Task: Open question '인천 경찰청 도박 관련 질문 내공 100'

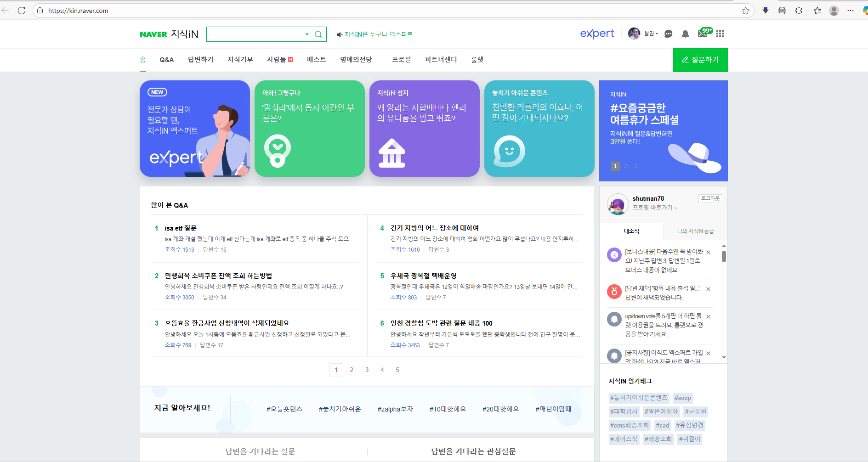Action: 442,323
